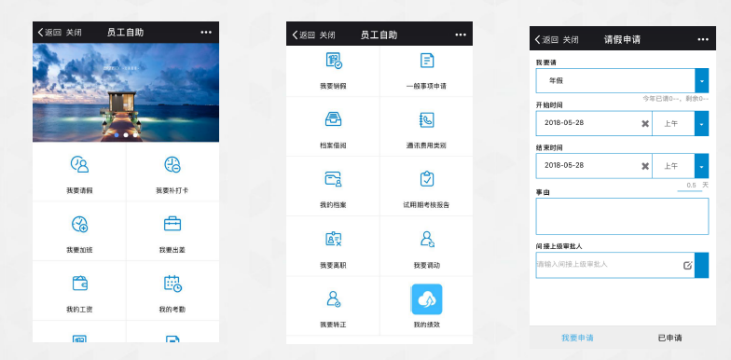Expand the 结束时间 上午 dropdown arrow
Screen dimensions: 731x360
[x=702, y=166]
